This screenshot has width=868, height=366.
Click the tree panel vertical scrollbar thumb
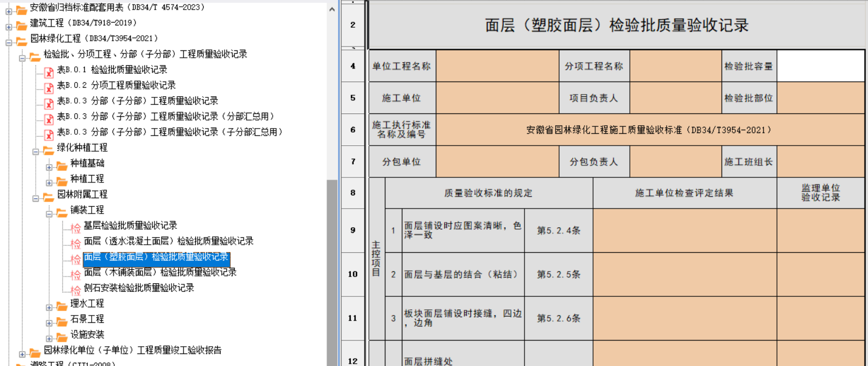click(332, 272)
